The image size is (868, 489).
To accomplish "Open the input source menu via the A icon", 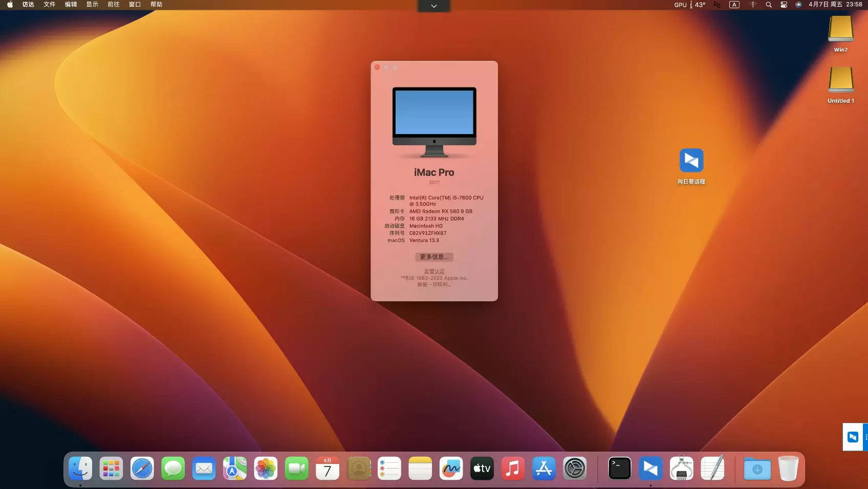I will [734, 5].
